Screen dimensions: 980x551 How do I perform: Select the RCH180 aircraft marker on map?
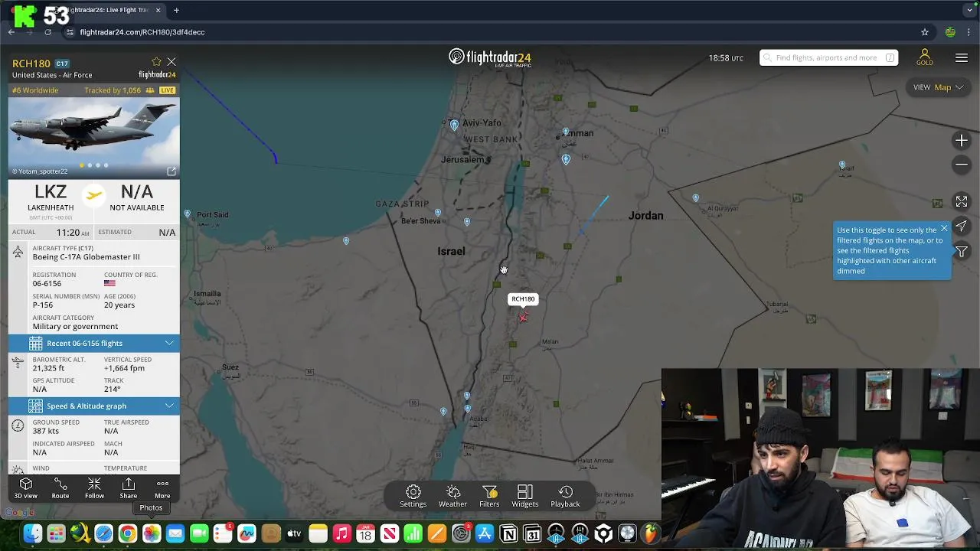point(523,317)
